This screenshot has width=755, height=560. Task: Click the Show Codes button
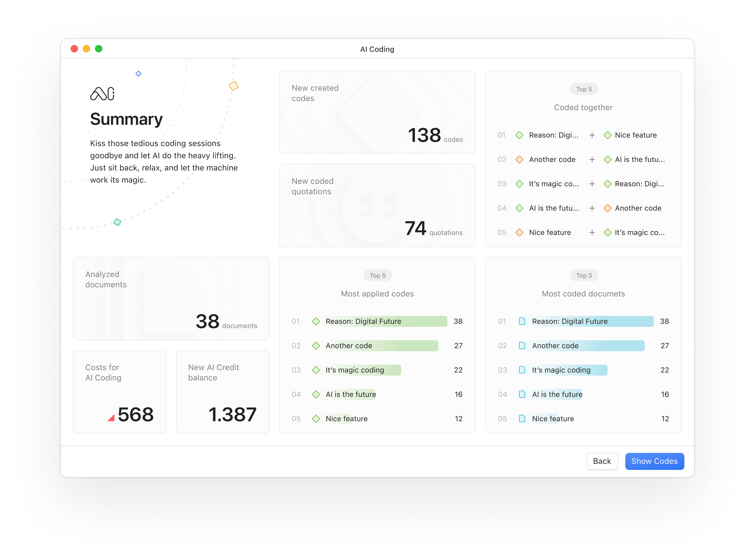tap(654, 461)
